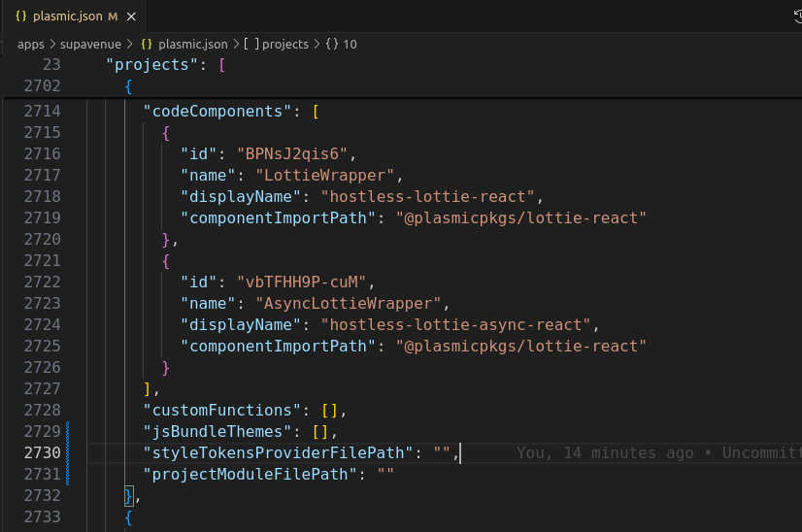Expand the 'projects' breadcrumb symbol list
The width and height of the screenshot is (802, 532).
click(284, 44)
